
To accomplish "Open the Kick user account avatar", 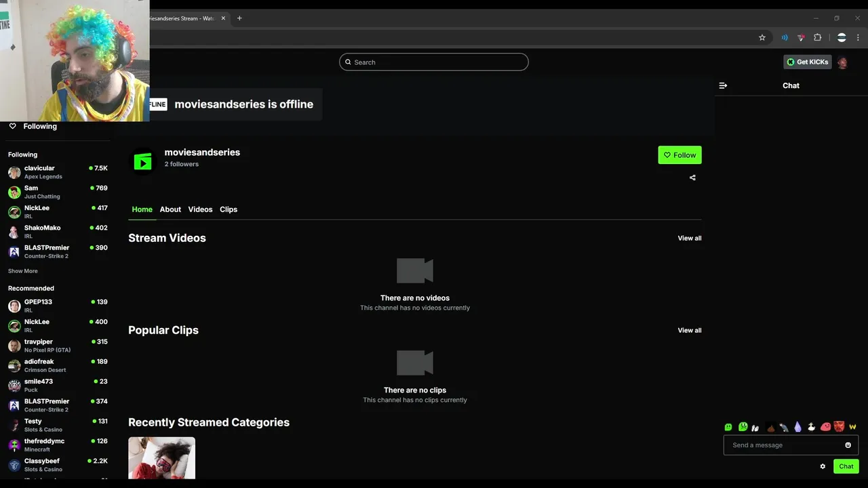I will point(842,62).
